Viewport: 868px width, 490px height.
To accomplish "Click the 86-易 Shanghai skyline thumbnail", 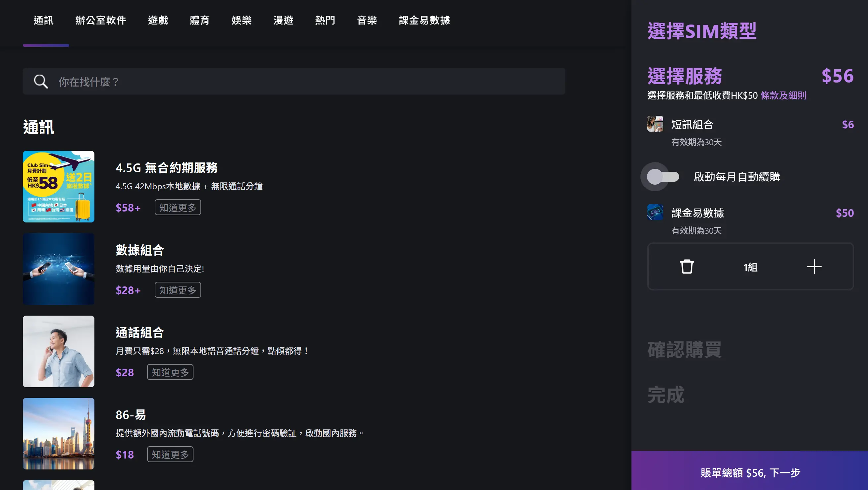I will [x=58, y=434].
